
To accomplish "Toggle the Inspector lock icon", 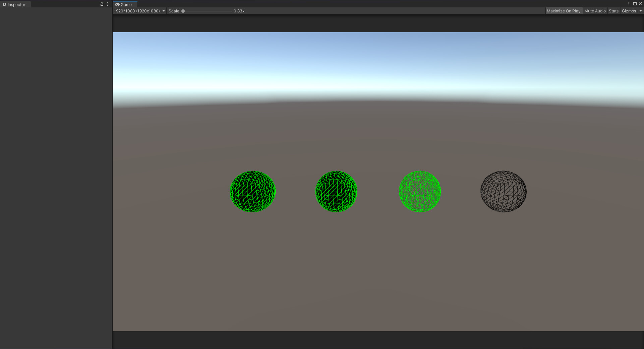I will click(102, 4).
